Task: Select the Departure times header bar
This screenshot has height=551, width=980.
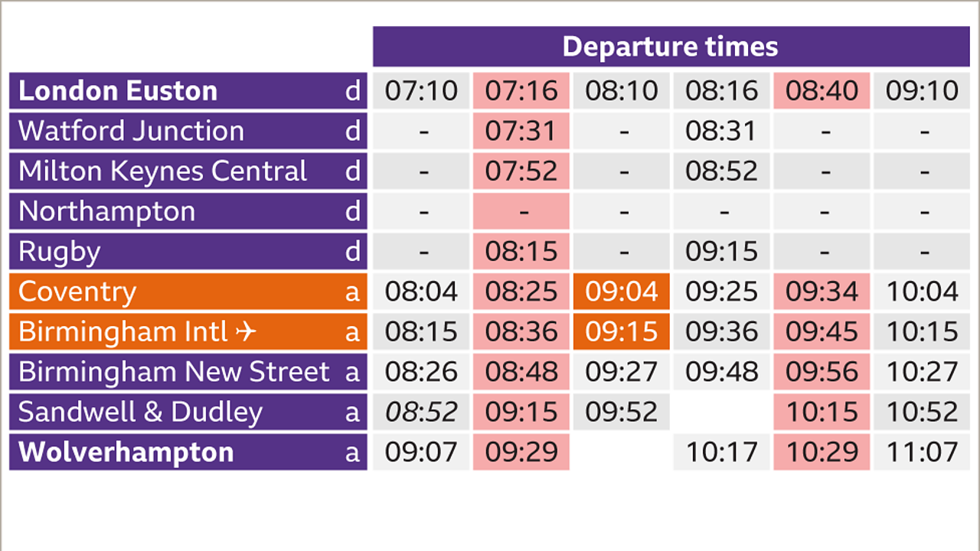Action: tap(670, 47)
